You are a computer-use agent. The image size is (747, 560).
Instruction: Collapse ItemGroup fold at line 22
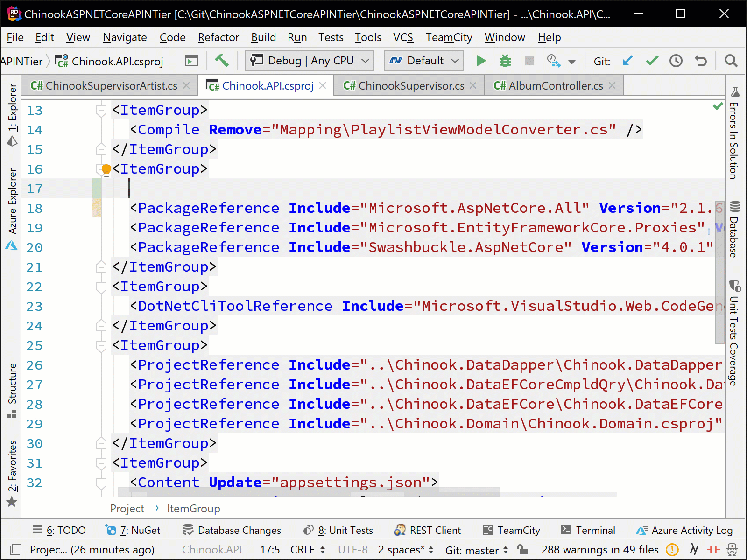point(101,287)
